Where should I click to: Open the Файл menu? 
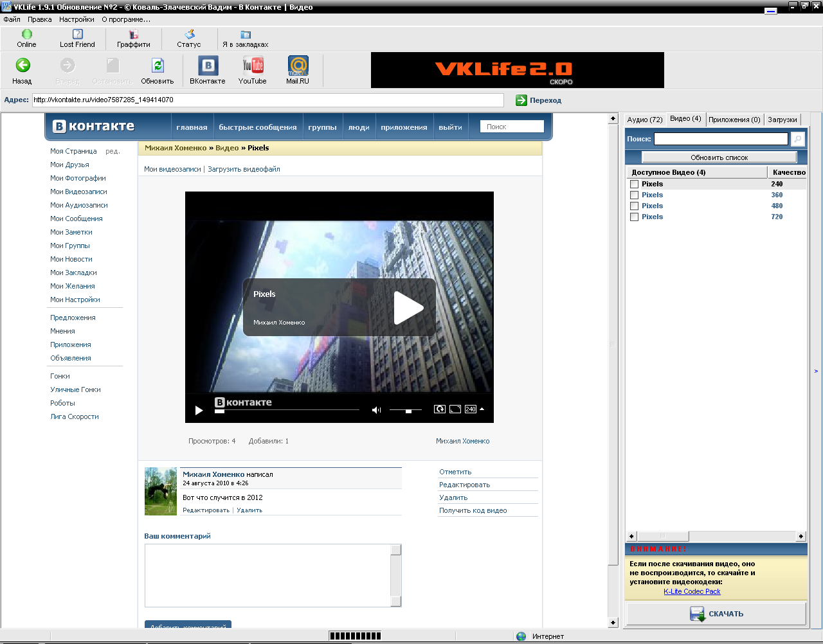pos(12,19)
